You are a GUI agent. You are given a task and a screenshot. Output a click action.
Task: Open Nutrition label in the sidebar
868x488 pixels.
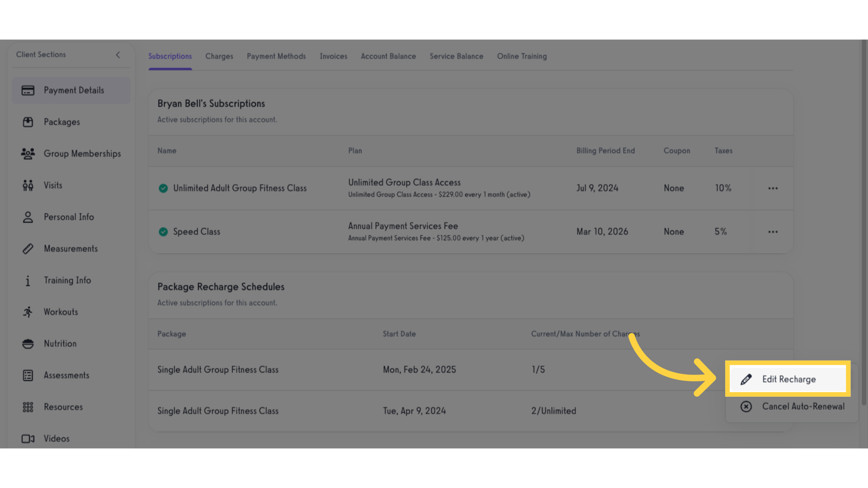60,343
